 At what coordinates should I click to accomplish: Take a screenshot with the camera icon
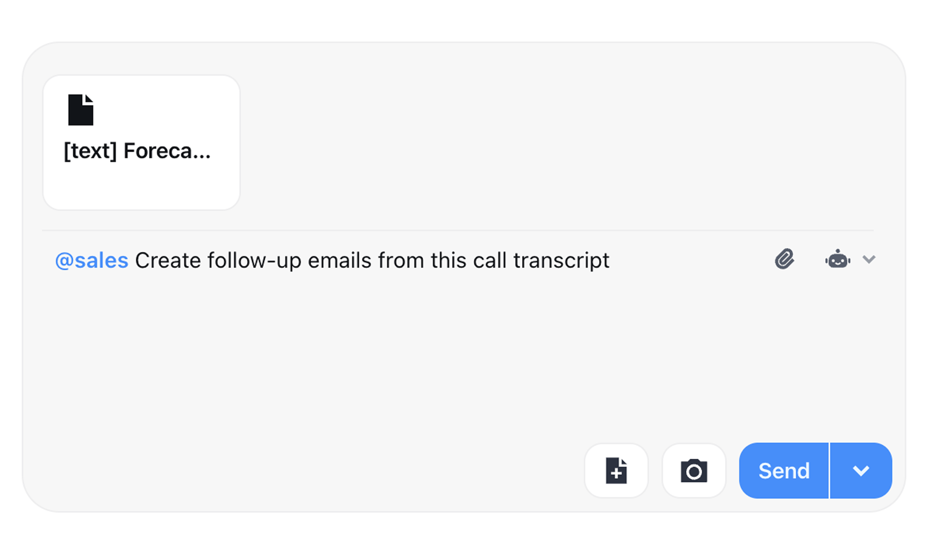pos(694,470)
